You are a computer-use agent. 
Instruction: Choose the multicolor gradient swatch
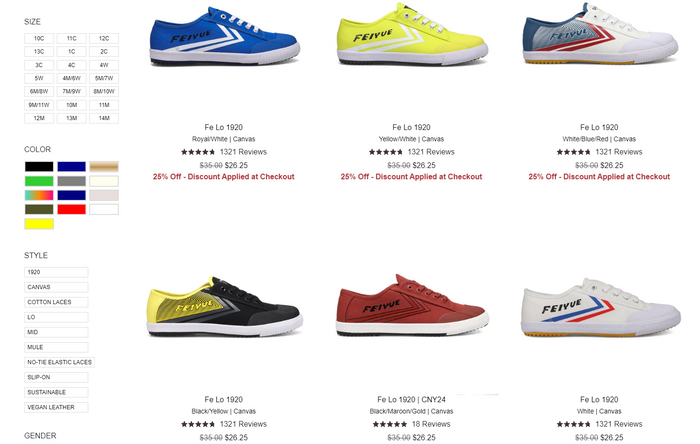pyautogui.click(x=39, y=195)
